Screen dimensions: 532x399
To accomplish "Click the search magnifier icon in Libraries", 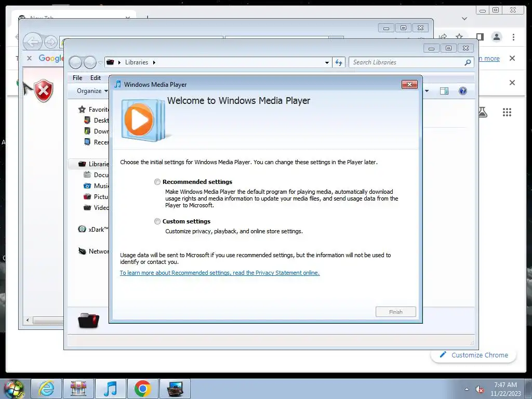I will click(x=468, y=62).
